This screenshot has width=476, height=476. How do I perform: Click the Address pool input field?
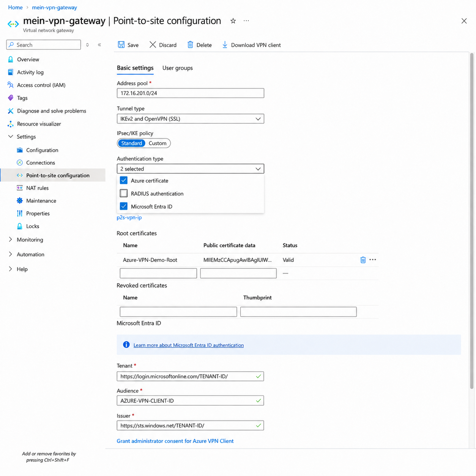tap(191, 93)
